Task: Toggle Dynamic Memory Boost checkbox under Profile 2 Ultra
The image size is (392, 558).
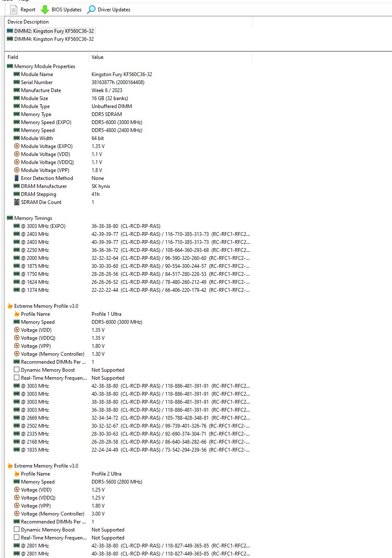Action: point(17,529)
